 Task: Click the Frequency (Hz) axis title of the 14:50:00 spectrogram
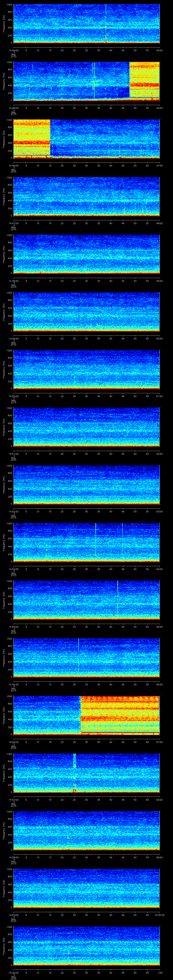point(4,369)
